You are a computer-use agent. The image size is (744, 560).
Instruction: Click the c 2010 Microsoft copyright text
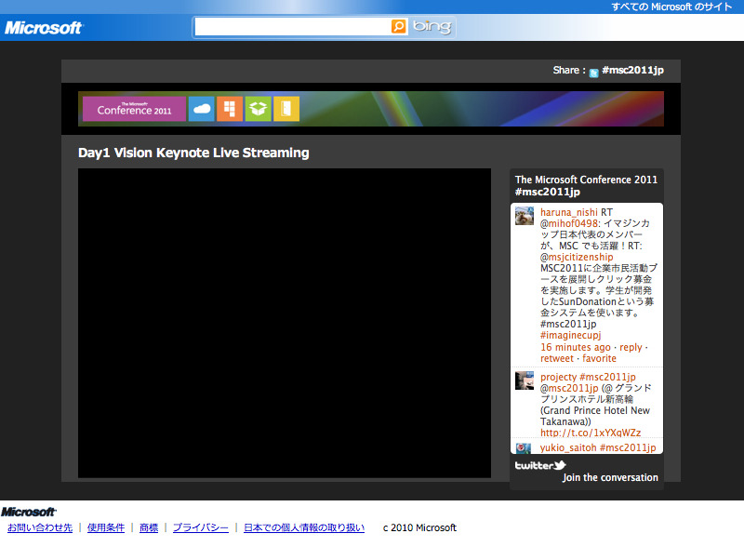[x=420, y=527]
